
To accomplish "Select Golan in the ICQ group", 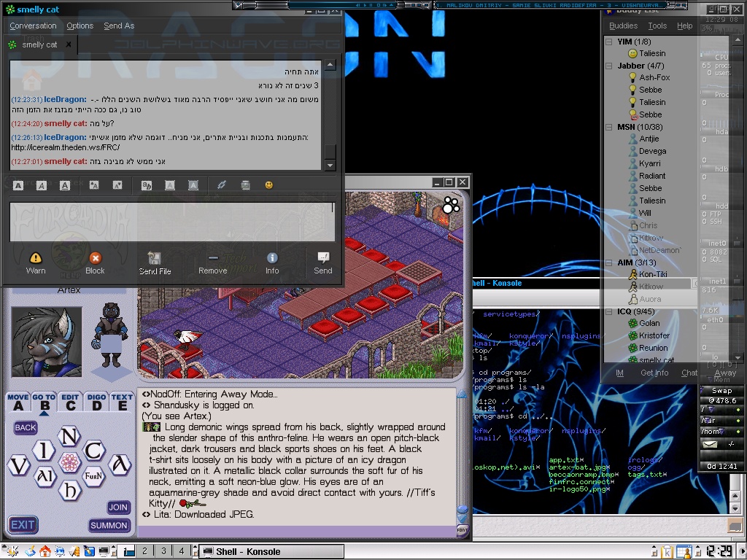I will tap(649, 323).
